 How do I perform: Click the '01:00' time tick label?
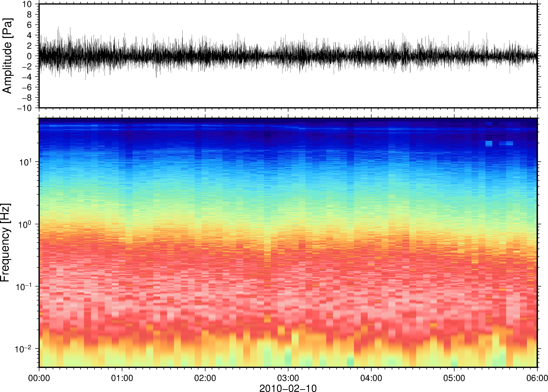pyautogui.click(x=122, y=378)
